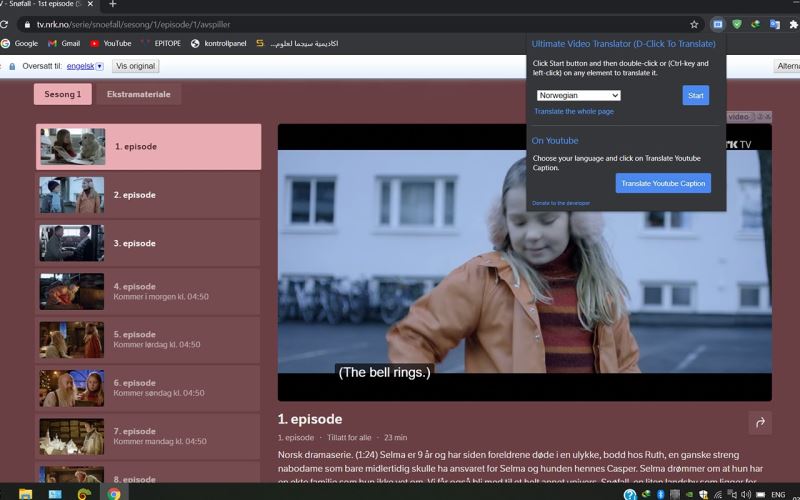The width and height of the screenshot is (800, 500).
Task: Open the second taskbar app after File Explorer
Action: (55, 493)
